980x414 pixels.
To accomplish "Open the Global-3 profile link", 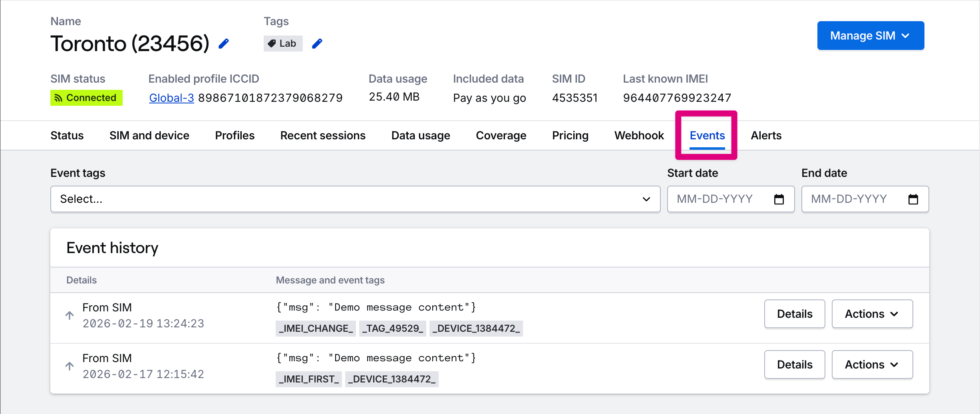I will (x=171, y=98).
